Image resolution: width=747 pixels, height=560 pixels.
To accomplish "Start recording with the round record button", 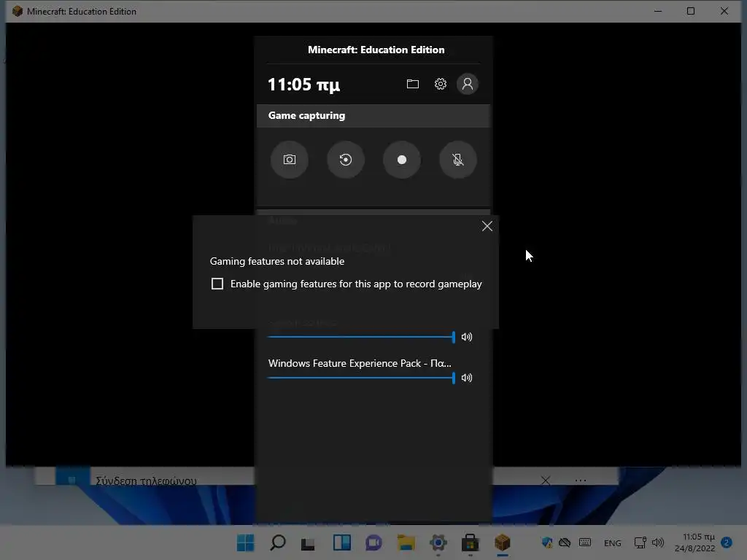I will [402, 160].
